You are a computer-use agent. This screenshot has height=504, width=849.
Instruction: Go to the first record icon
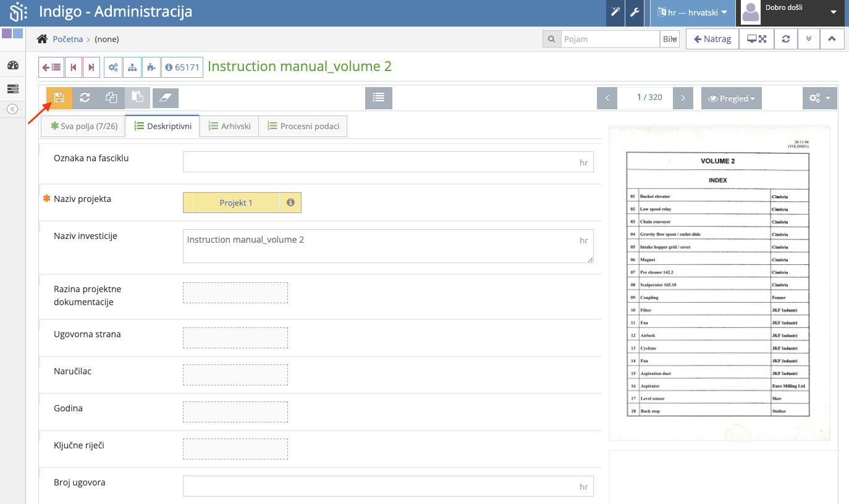tap(74, 67)
